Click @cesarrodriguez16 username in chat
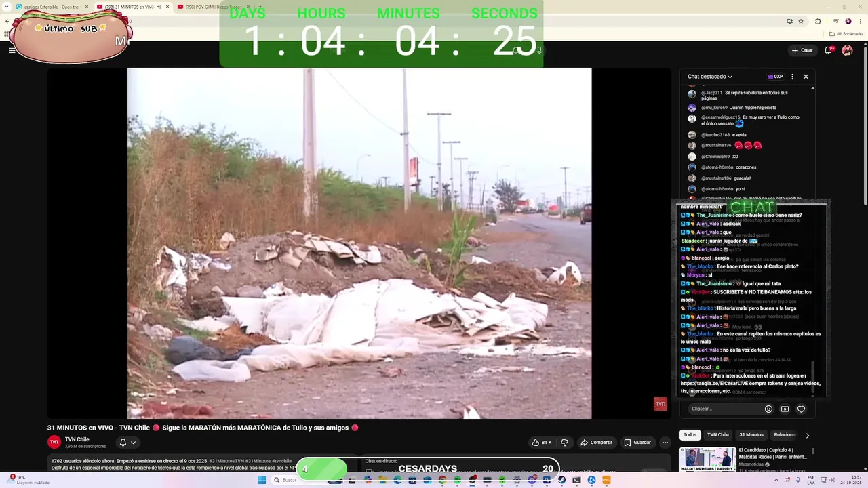This screenshot has width=868, height=488. [721, 117]
